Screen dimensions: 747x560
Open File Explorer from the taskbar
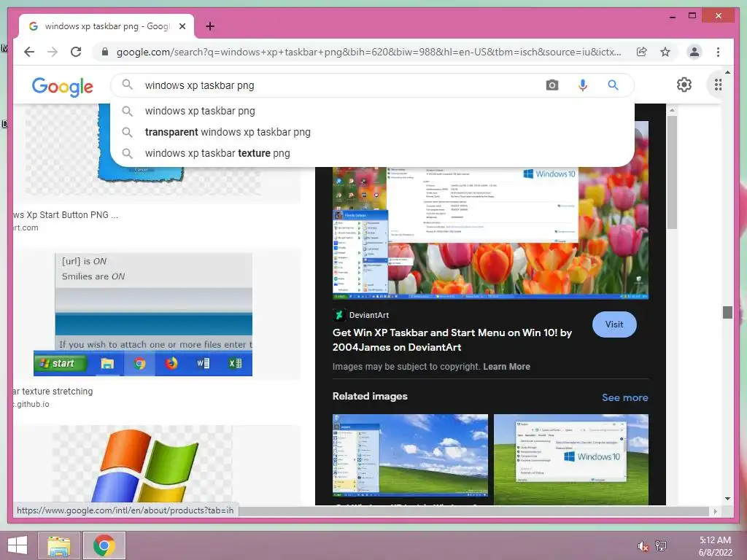tap(59, 545)
